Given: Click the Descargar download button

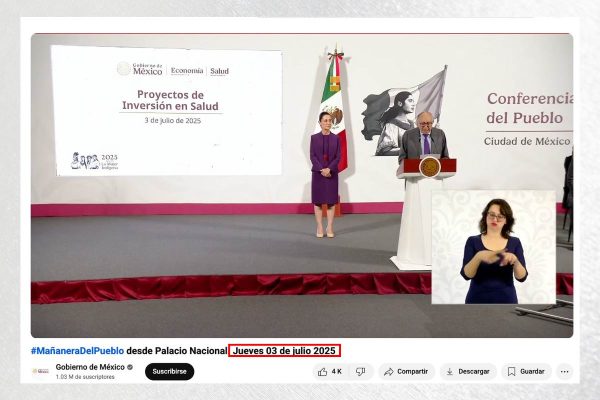Looking at the screenshot, I should (x=468, y=372).
